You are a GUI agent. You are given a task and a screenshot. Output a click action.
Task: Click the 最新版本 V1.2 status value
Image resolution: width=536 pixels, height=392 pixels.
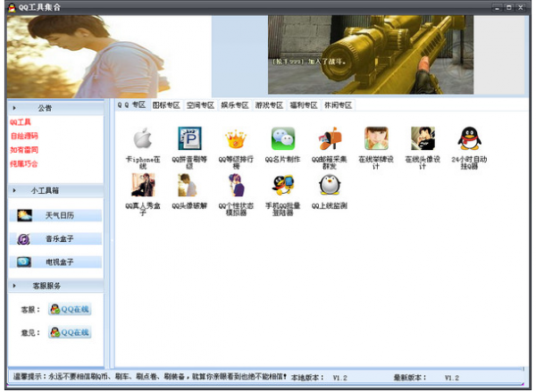click(451, 378)
